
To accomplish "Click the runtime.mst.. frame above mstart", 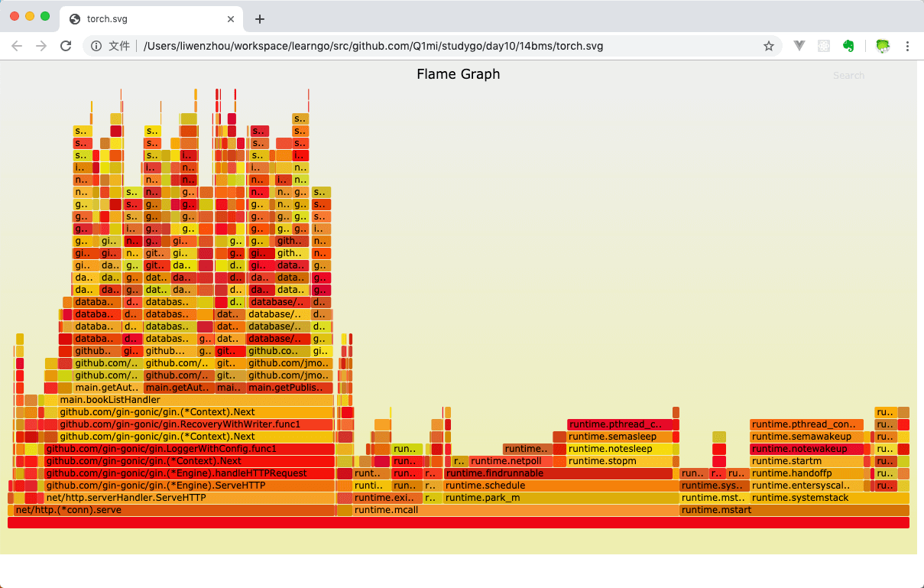I will point(715,498).
